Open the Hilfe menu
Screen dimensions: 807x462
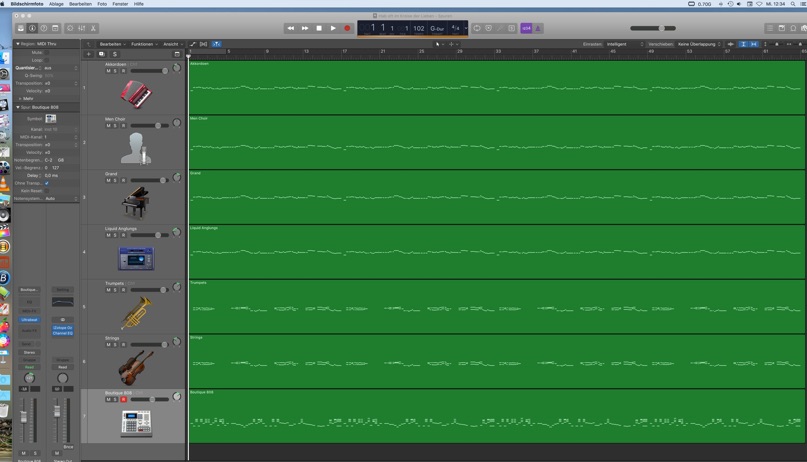coord(139,4)
